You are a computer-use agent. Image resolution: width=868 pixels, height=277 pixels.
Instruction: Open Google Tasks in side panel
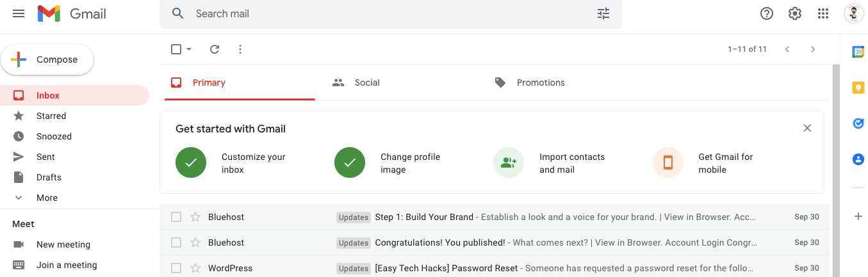click(x=858, y=123)
